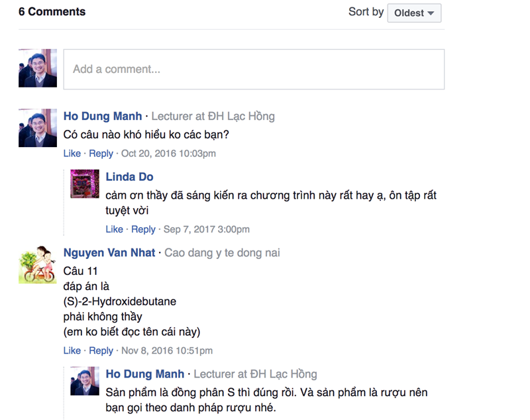This screenshot has width=530, height=420.
Task: Like Linda Do's reply
Action: coord(114,229)
